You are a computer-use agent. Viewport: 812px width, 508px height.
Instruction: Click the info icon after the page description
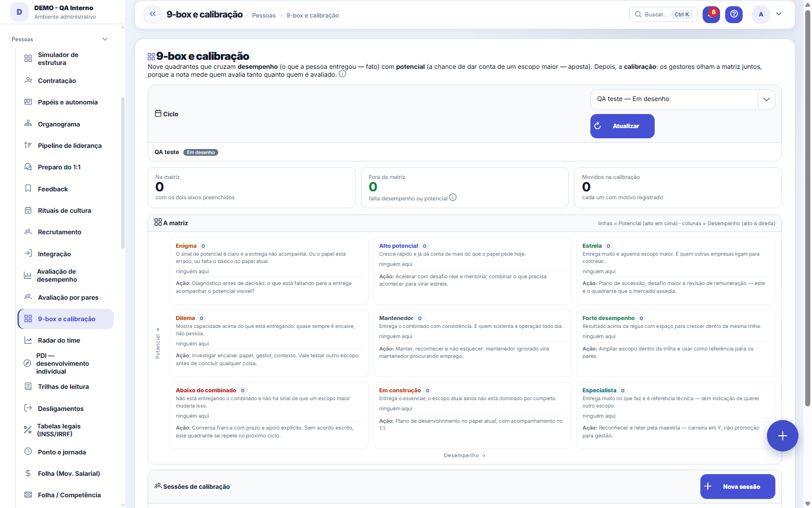coord(342,74)
